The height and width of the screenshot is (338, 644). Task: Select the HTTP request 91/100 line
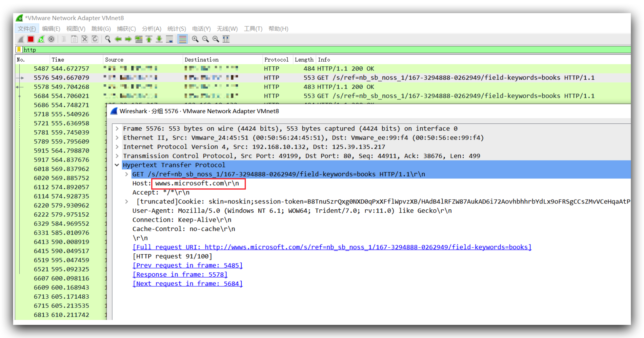172,256
